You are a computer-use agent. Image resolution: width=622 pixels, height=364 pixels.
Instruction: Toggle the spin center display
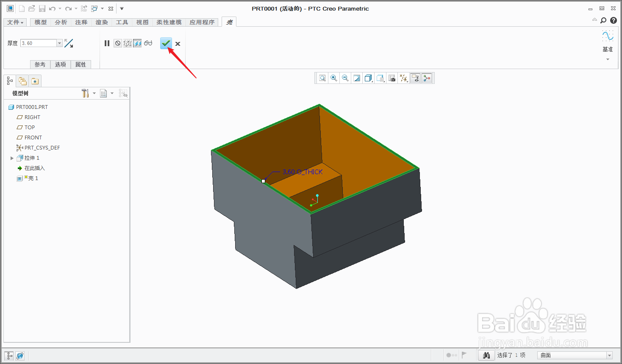point(427,78)
